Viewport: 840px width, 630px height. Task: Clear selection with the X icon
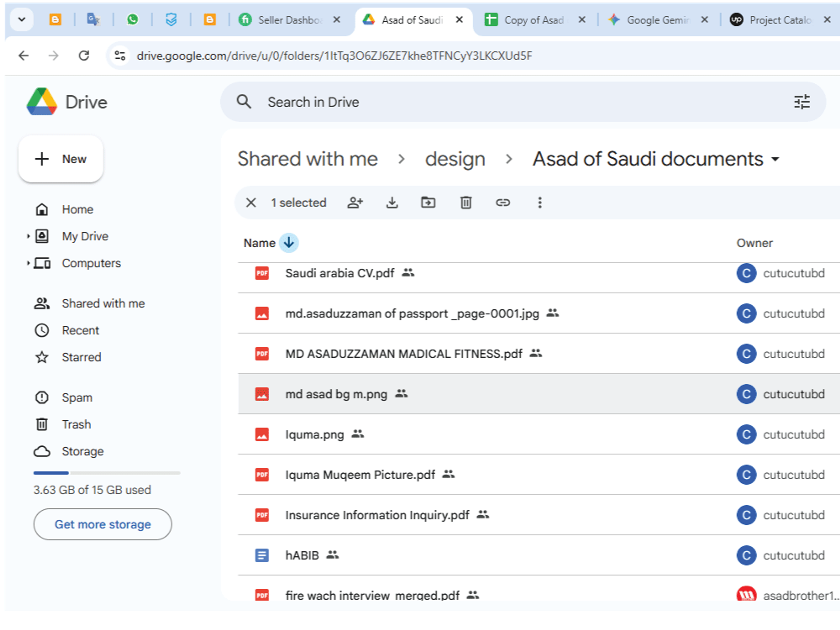(251, 202)
